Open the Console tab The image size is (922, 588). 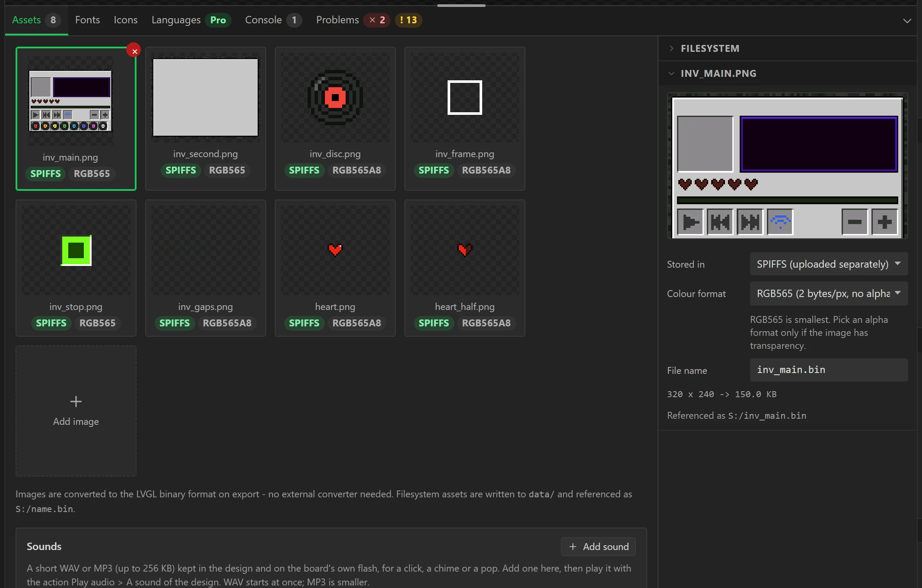click(273, 20)
